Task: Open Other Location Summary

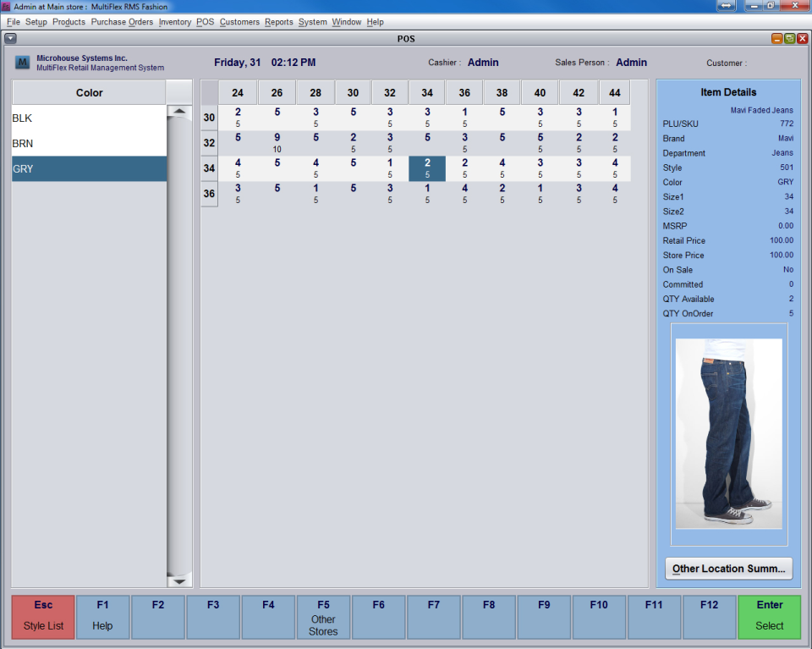Action: click(728, 569)
